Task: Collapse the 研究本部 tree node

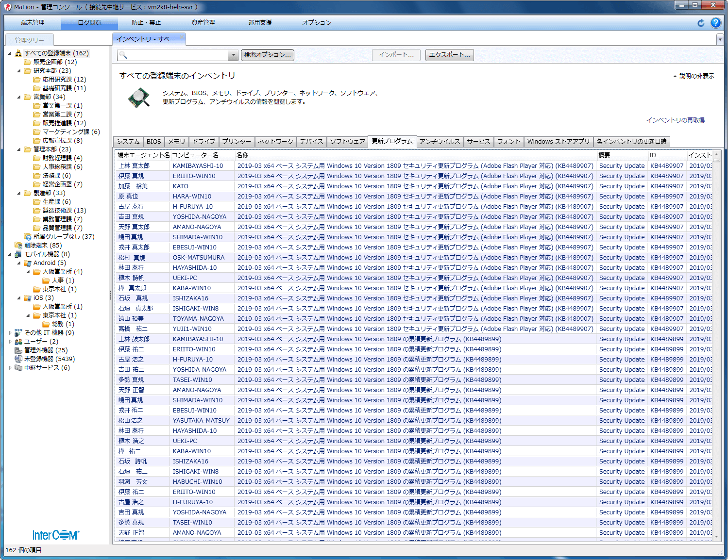Action: (19, 71)
